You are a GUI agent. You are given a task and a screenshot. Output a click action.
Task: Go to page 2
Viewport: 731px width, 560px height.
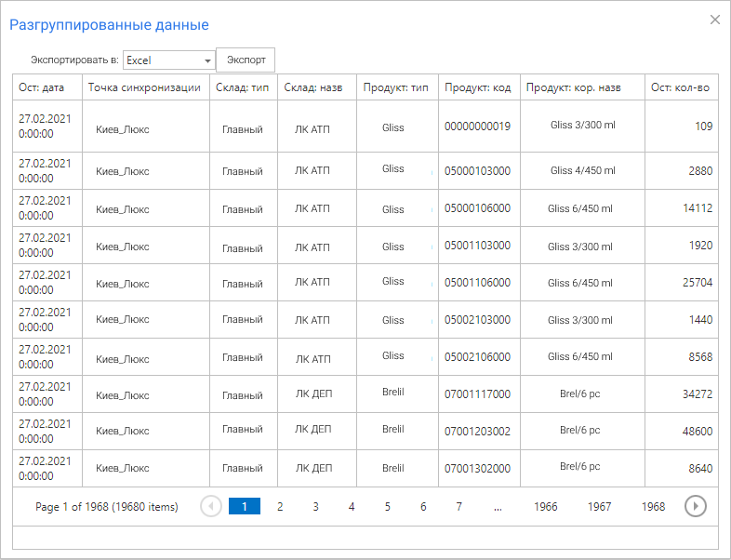point(280,506)
